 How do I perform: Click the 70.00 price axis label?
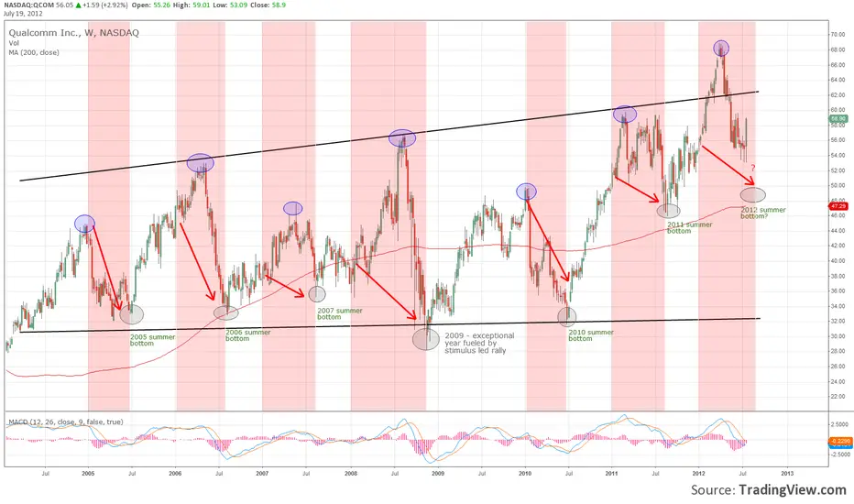838,34
